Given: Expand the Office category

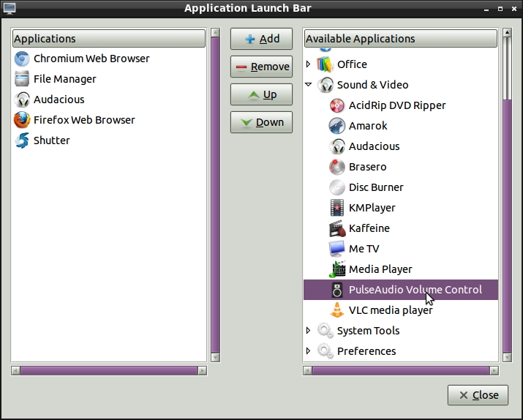Looking at the screenshot, I should click(309, 64).
